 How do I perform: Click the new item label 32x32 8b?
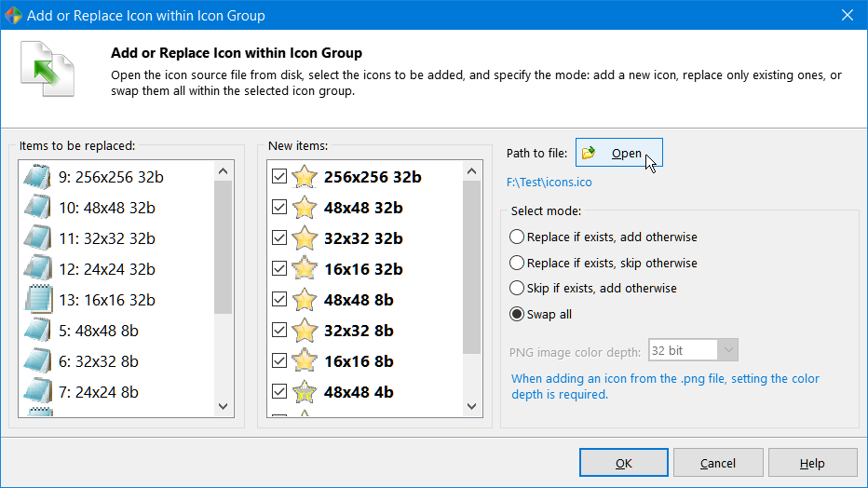(359, 331)
